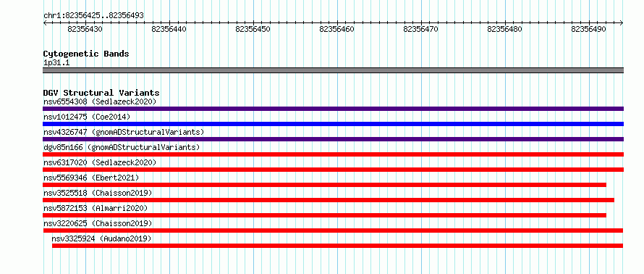Click the chr1:82356425..82356493 region label
The height and width of the screenshot is (274, 644).
pos(93,16)
